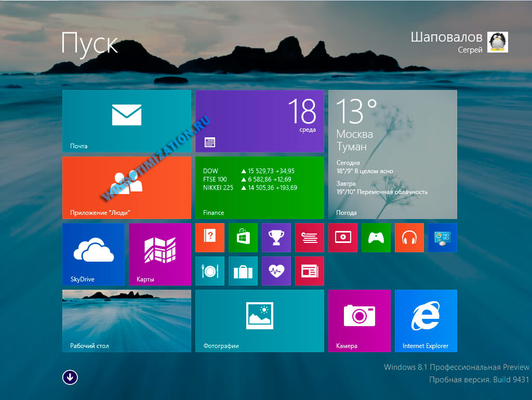Launch the Sports trophy tile
The height and width of the screenshot is (400, 532).
[x=276, y=238]
